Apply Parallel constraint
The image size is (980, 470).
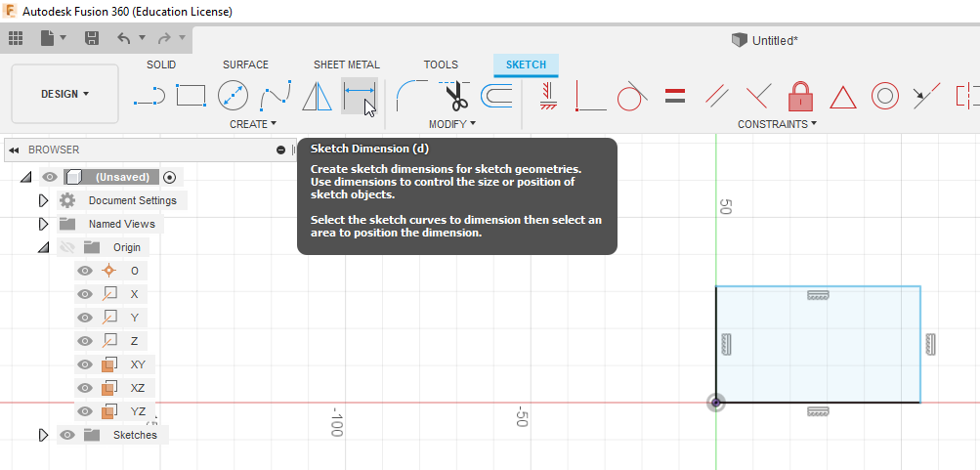(x=717, y=96)
